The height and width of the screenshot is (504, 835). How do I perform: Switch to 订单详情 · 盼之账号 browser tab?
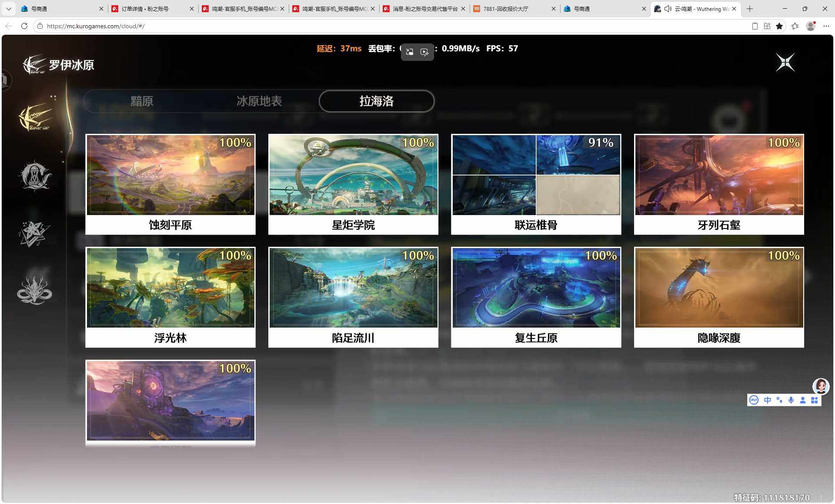pyautogui.click(x=152, y=9)
